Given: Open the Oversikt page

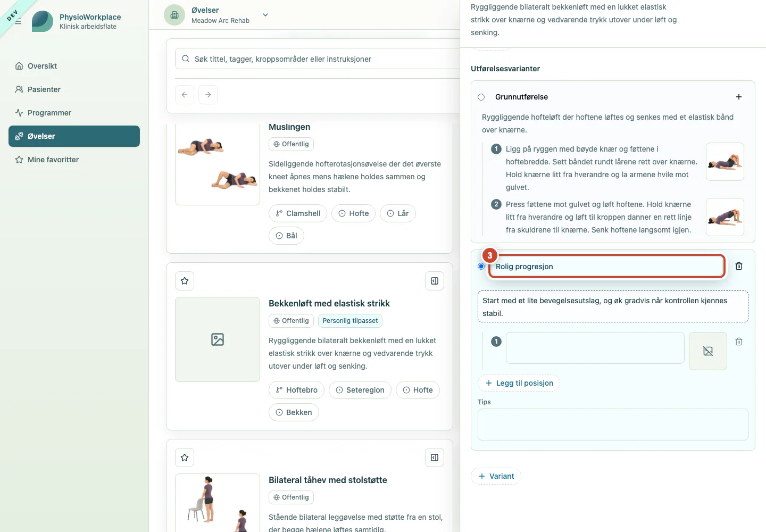Looking at the screenshot, I should coord(74,66).
